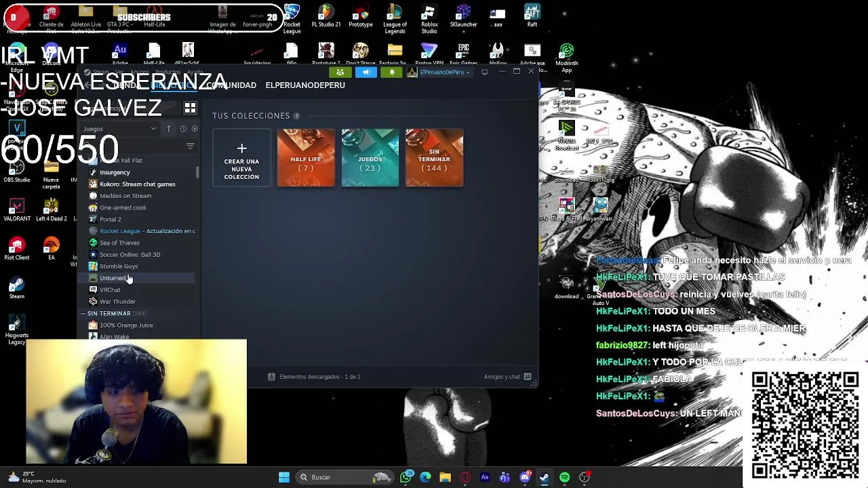Open League of Legends desktop shortcut
868x488 pixels.
(395, 19)
